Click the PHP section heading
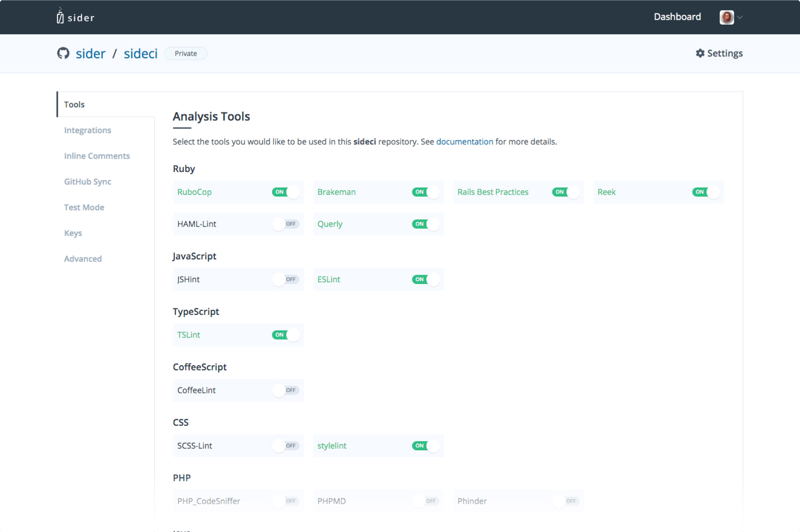Image resolution: width=800 pixels, height=532 pixels. tap(182, 478)
